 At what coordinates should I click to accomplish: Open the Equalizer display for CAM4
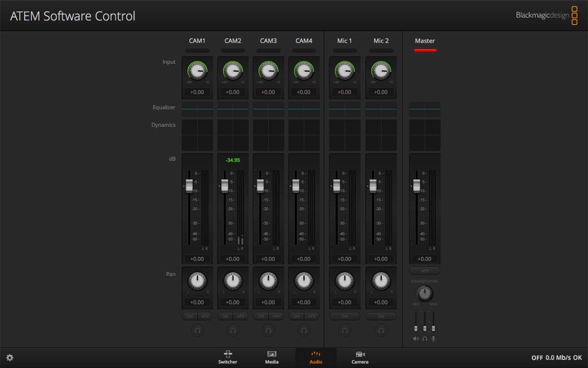point(304,109)
